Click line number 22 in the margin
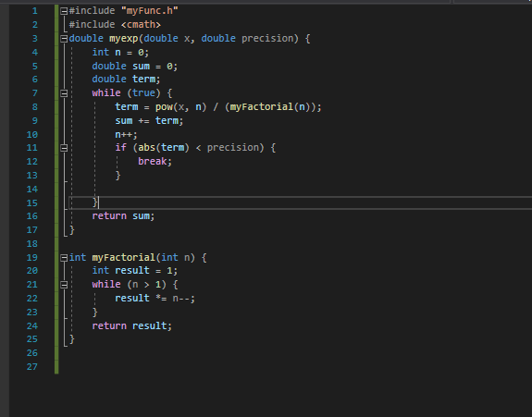Viewport: 532px width, 417px height. [32, 299]
